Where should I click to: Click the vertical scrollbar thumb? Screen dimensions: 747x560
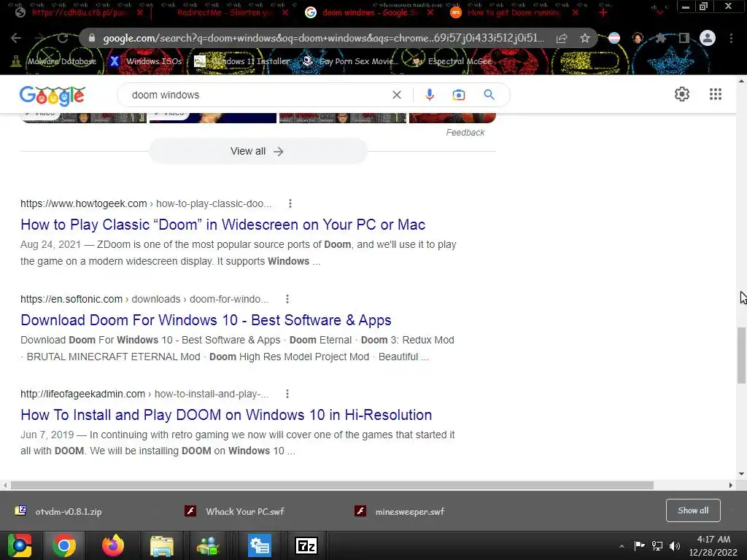tap(741, 355)
